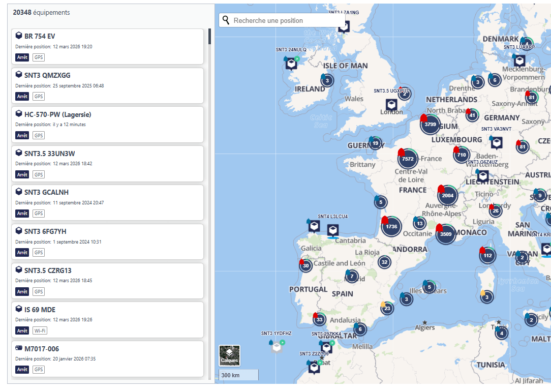Select the SNT3 G6Z4UZ equipment marker

pos(483,175)
